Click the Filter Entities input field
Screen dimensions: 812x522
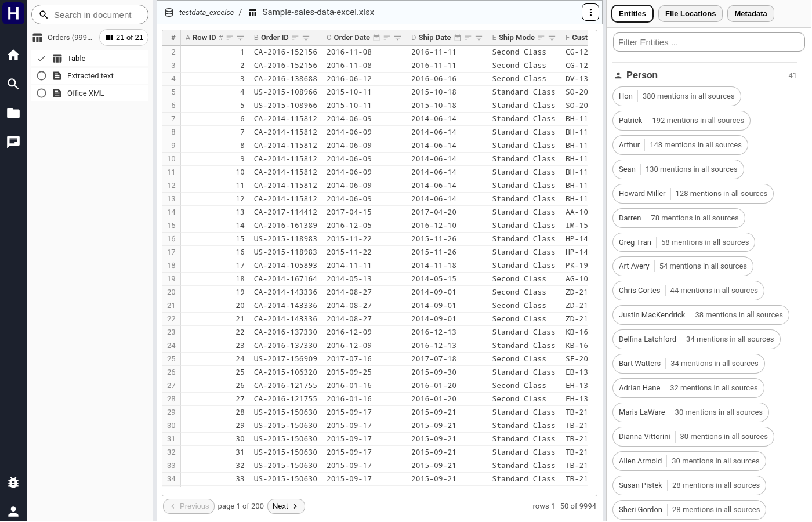click(709, 42)
